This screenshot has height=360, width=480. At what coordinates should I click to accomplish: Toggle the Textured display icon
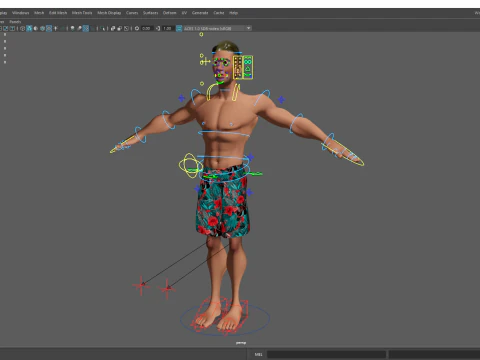click(x=49, y=28)
